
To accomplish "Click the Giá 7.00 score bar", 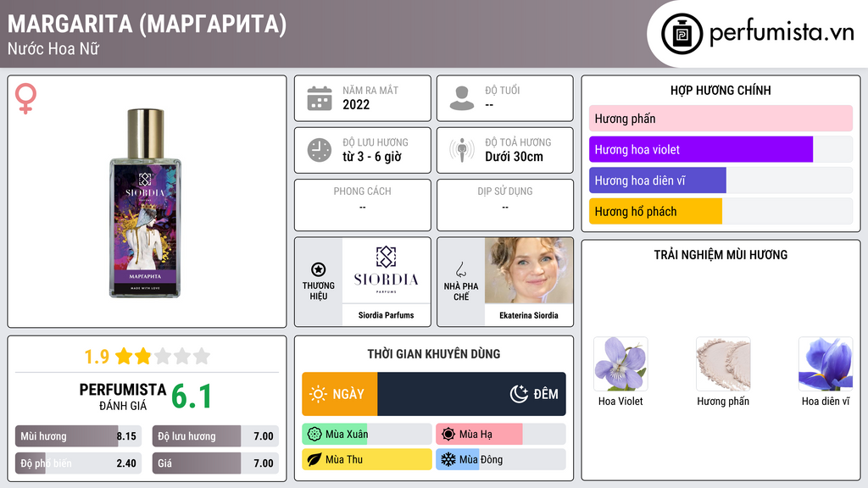I will 215,463.
